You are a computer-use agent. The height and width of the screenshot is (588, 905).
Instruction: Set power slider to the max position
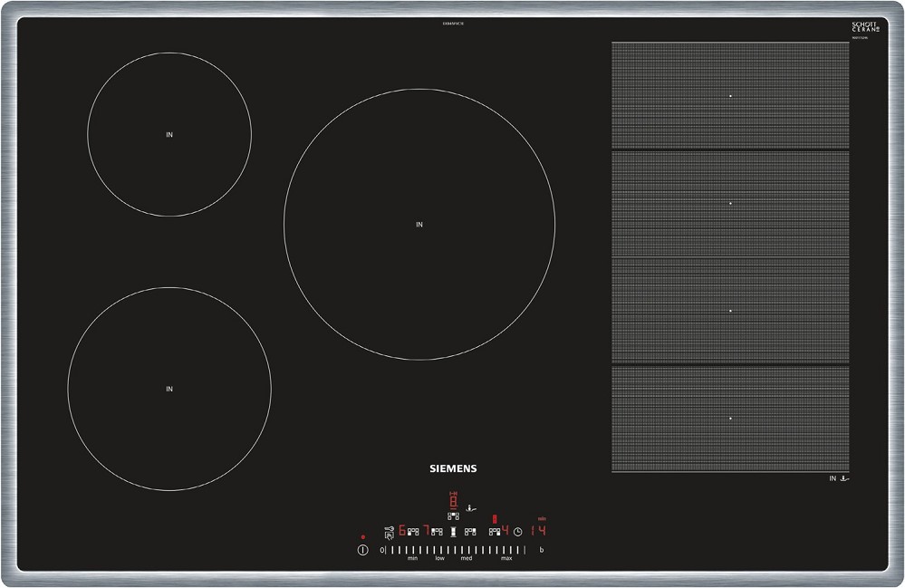click(x=507, y=550)
